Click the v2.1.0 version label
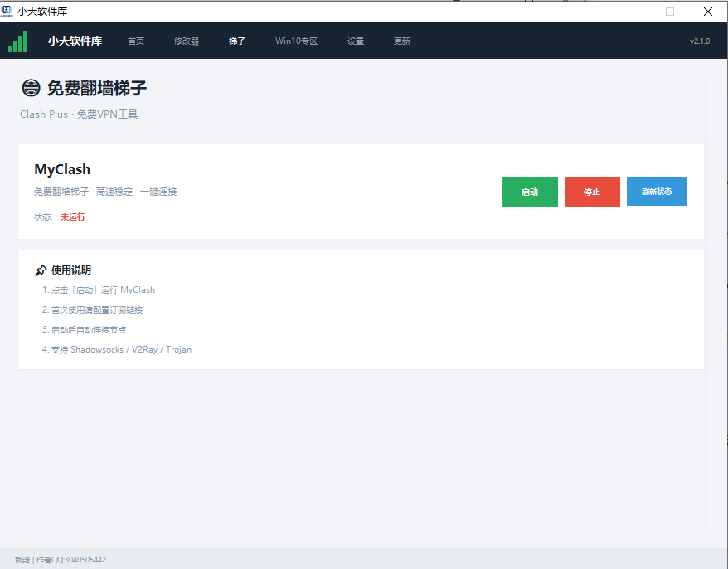 click(x=700, y=41)
